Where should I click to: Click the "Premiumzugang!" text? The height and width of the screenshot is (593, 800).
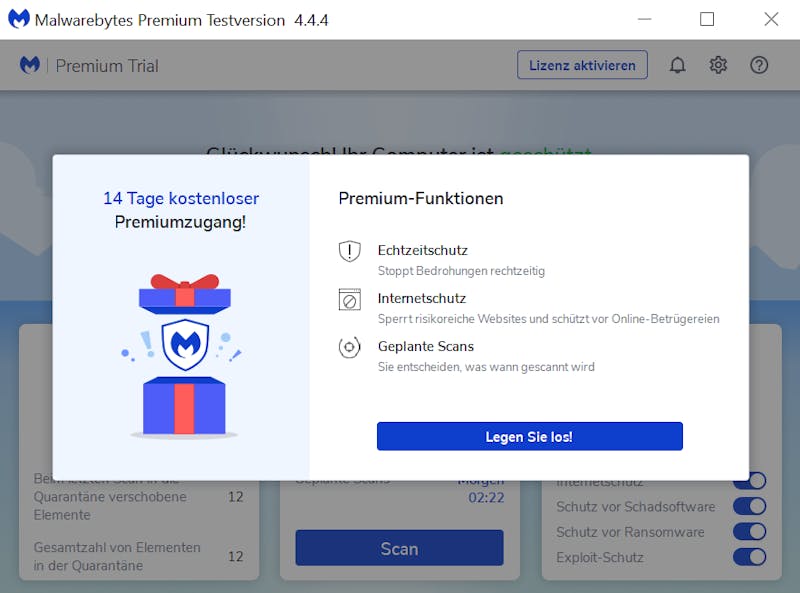point(181,222)
